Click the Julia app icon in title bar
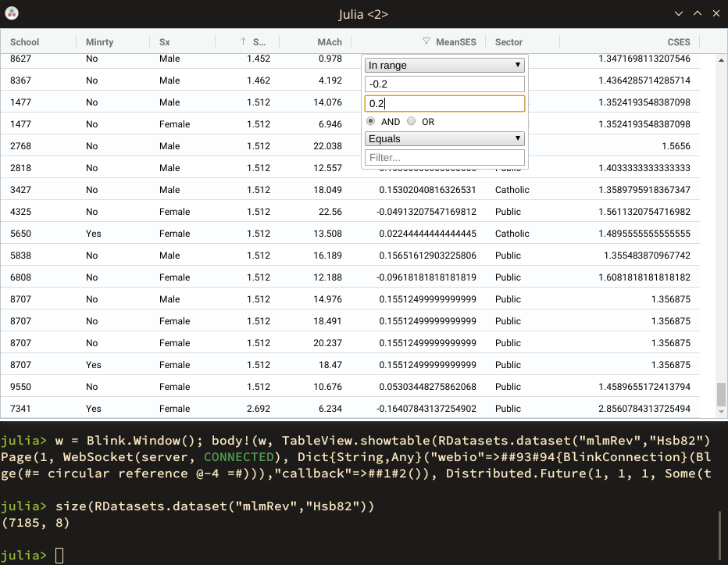728x565 pixels. pyautogui.click(x=12, y=13)
